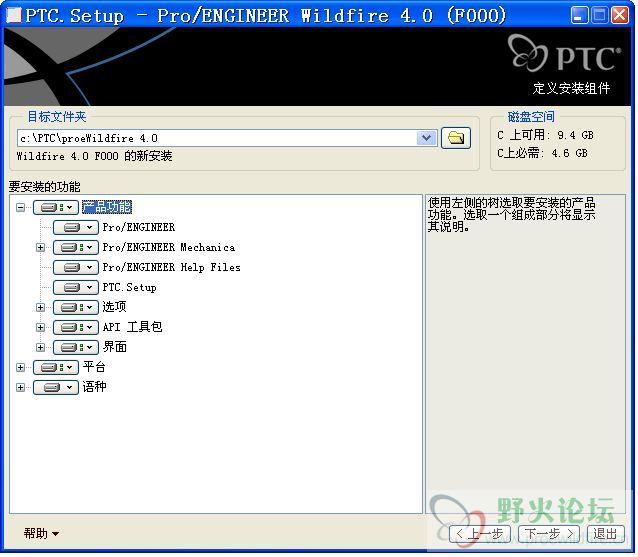
Task: Click the install icon beside 选项
Action: coord(76,307)
